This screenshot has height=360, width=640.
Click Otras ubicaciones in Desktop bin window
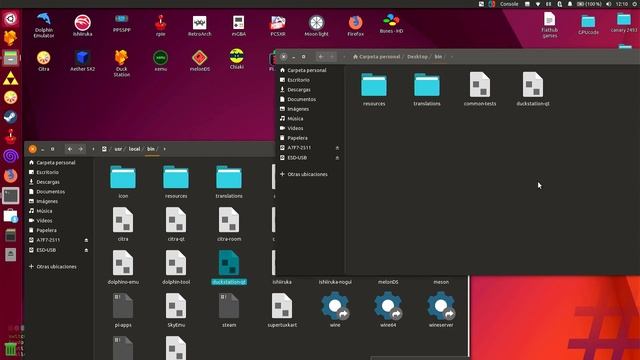tap(307, 174)
